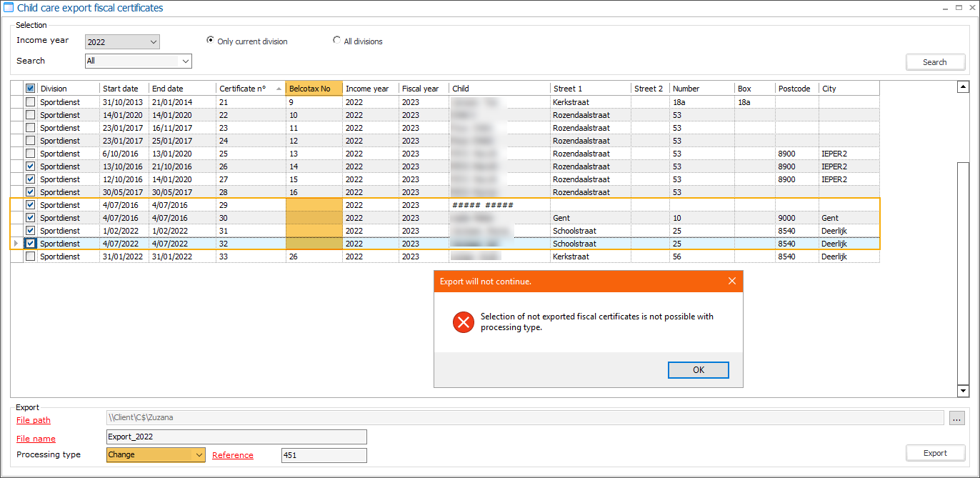Toggle the select-all checkbox in grid header
This screenshot has width=980, height=478.
(x=30, y=89)
